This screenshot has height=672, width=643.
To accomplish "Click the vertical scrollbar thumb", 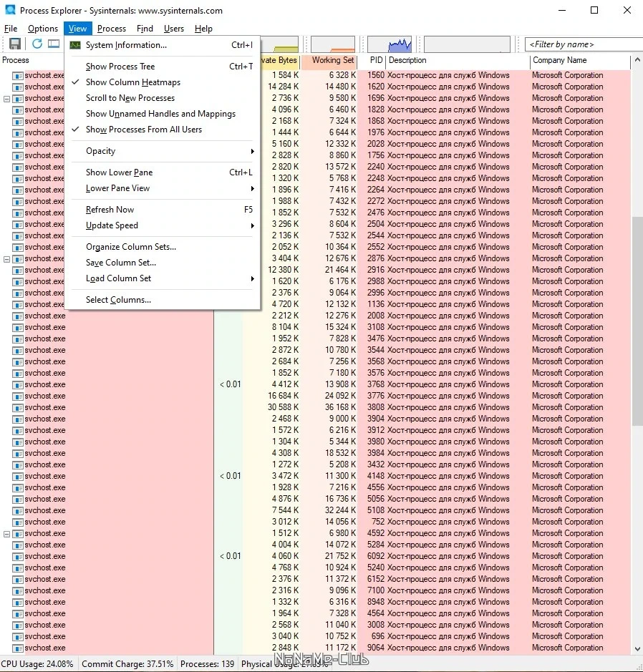I will click(638, 321).
